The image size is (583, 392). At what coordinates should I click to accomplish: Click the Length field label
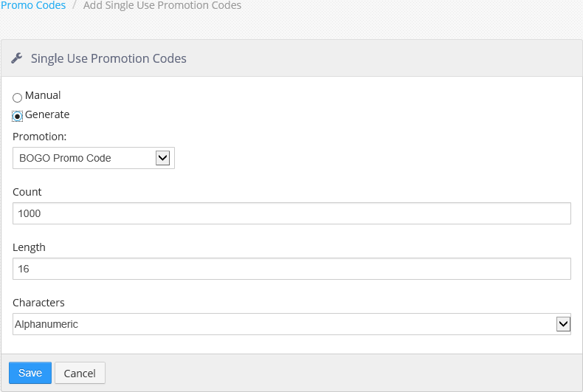(29, 247)
